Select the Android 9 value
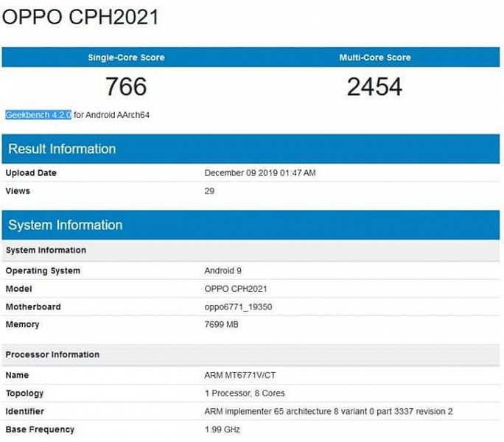This screenshot has width=504, height=442. (x=223, y=270)
